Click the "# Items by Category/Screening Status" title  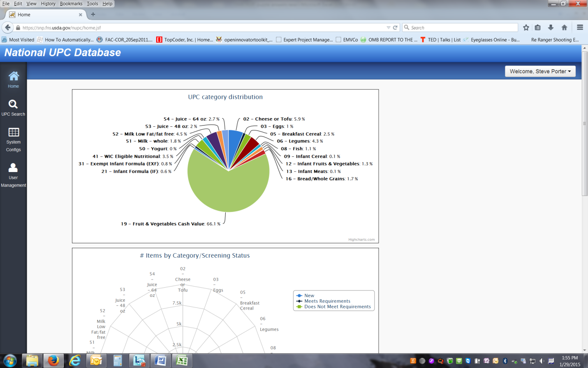[x=195, y=256]
